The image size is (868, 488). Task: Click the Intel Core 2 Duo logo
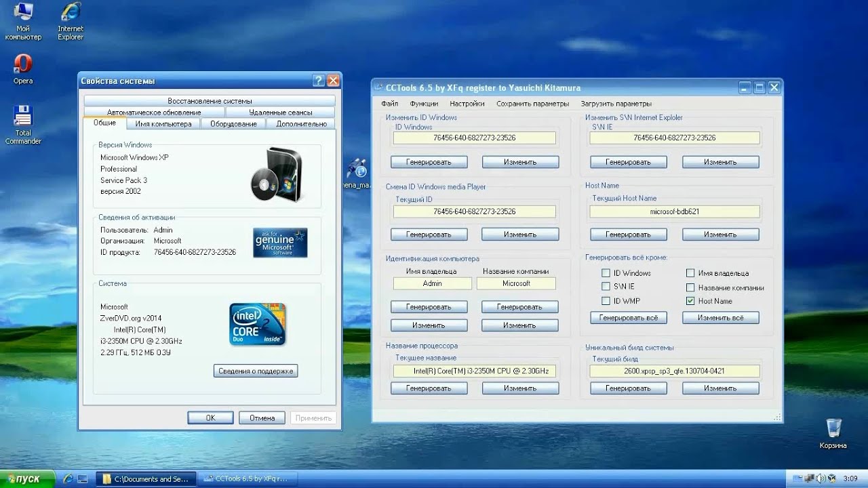point(257,324)
